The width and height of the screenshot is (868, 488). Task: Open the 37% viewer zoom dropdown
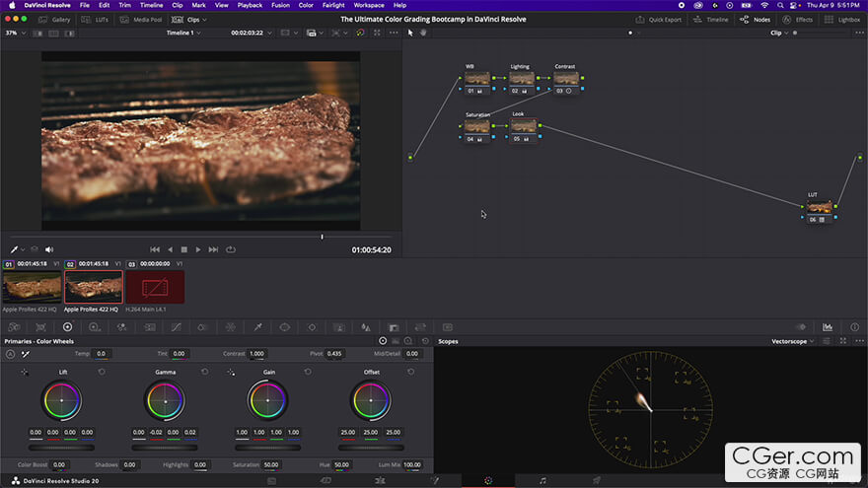[x=16, y=34]
